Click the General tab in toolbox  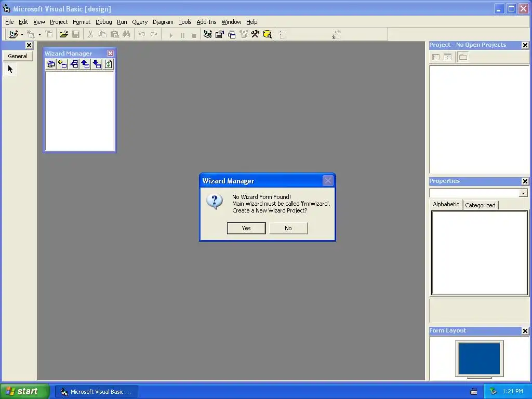click(18, 56)
